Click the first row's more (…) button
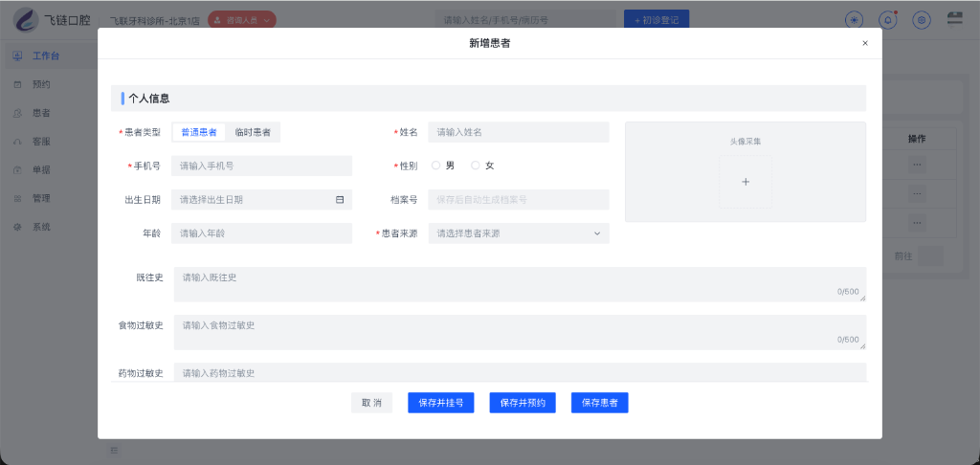 917,165
